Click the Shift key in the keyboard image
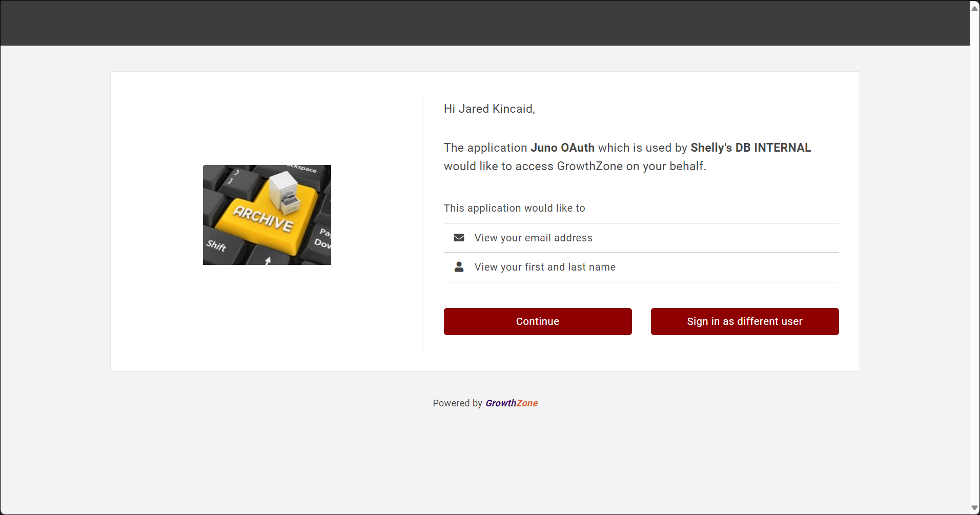Image resolution: width=980 pixels, height=515 pixels. (216, 246)
